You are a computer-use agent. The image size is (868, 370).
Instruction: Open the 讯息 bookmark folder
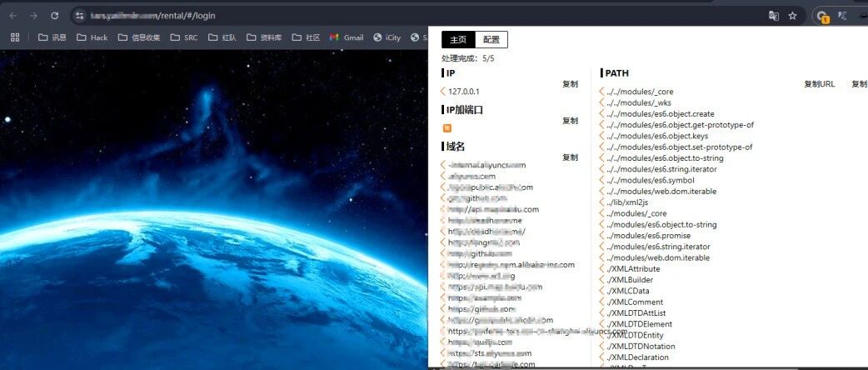point(52,37)
